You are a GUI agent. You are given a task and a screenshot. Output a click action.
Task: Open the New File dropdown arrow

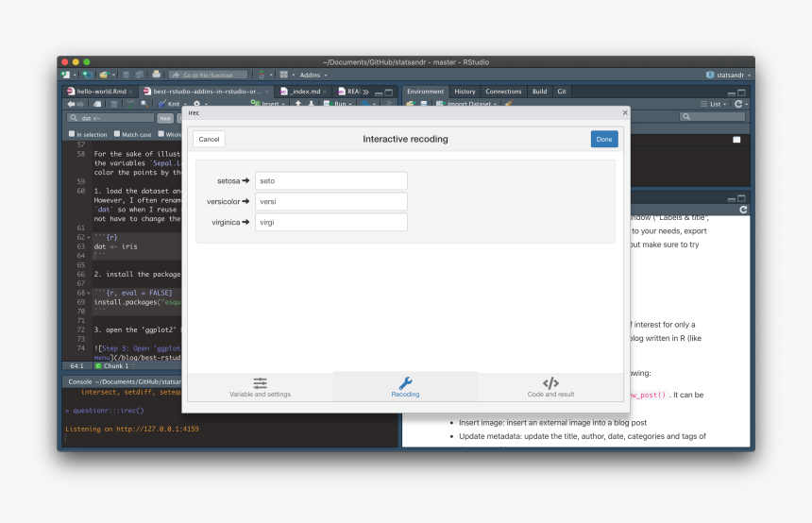[75, 76]
